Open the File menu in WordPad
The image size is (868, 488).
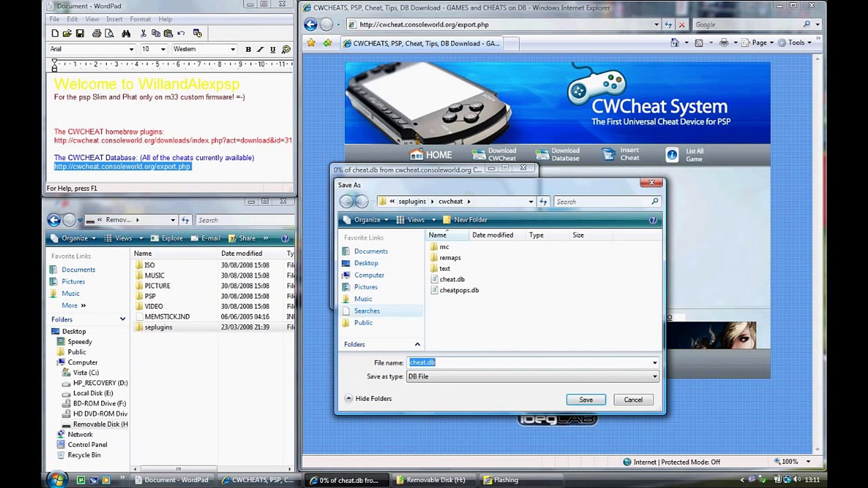tap(54, 19)
